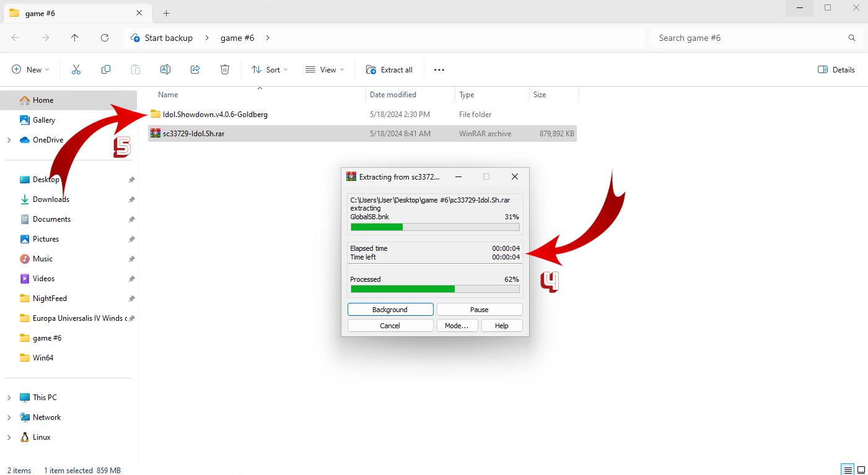The height and width of the screenshot is (475, 868).
Task: Open the View dropdown menu
Action: (x=325, y=70)
